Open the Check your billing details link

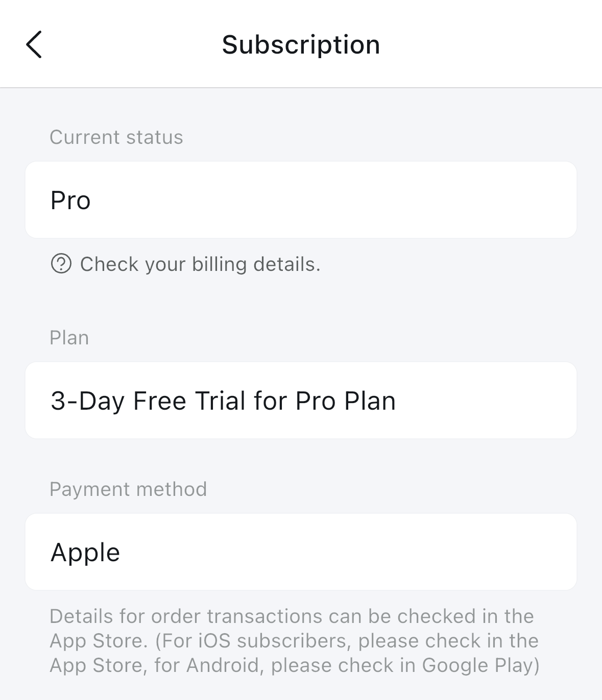click(200, 264)
